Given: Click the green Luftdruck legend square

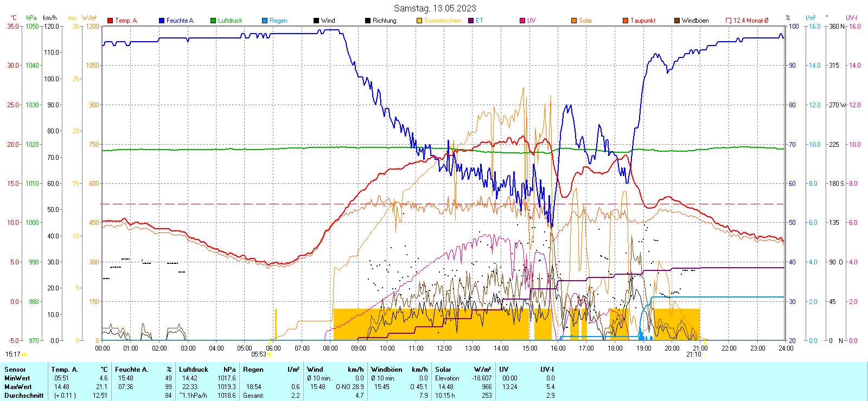Looking at the screenshot, I should [x=213, y=21].
